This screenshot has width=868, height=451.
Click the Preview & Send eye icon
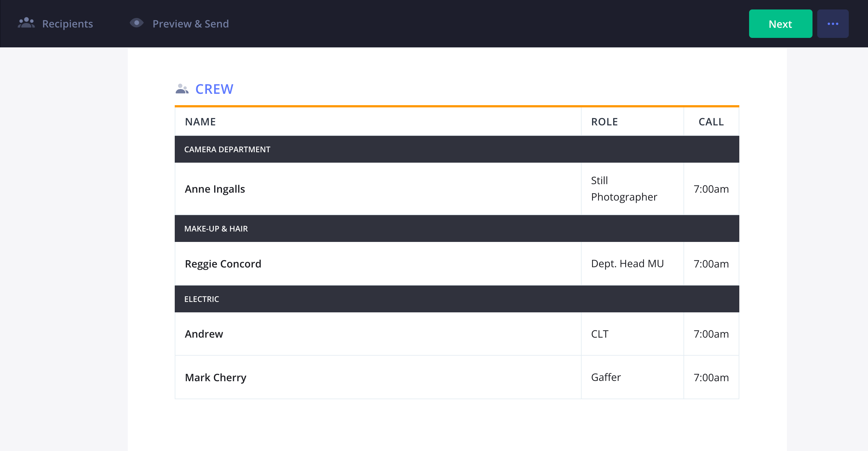[137, 23]
